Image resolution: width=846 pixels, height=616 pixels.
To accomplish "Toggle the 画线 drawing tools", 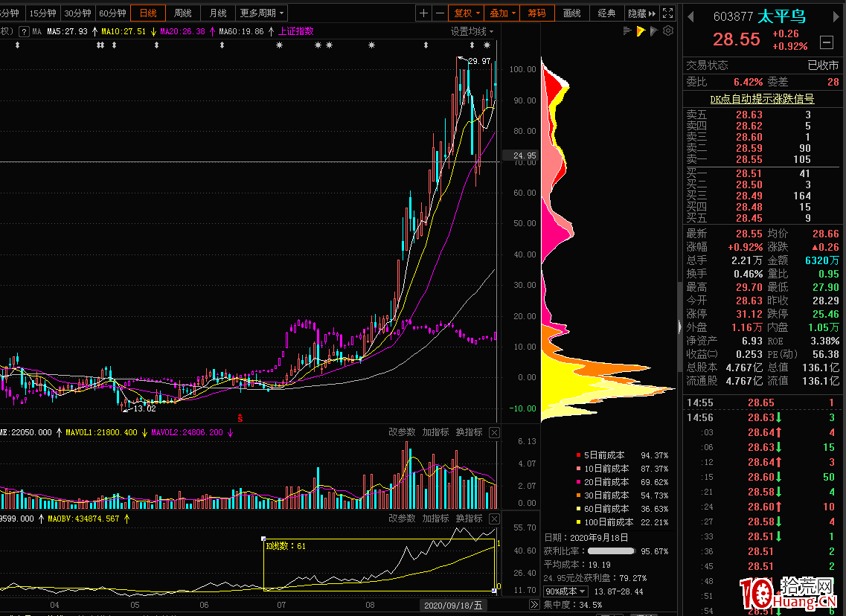I will (x=572, y=13).
